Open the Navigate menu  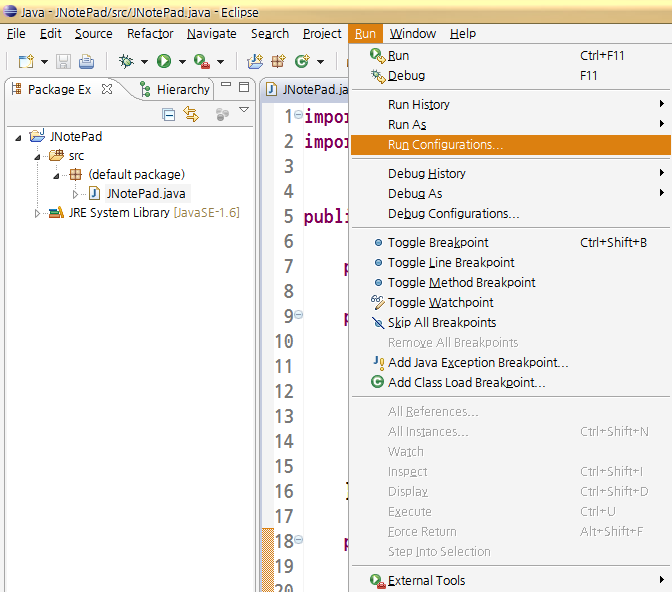(x=212, y=33)
